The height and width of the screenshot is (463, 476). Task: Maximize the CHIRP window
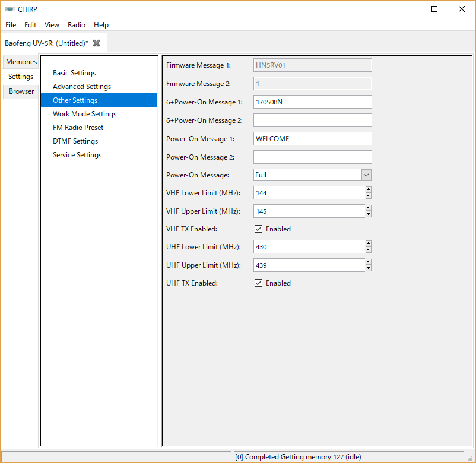(434, 9)
